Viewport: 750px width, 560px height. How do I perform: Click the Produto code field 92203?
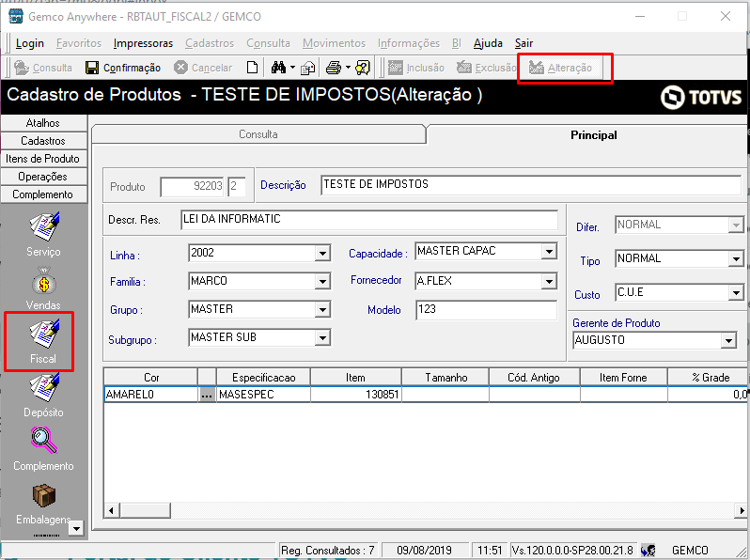click(x=193, y=186)
